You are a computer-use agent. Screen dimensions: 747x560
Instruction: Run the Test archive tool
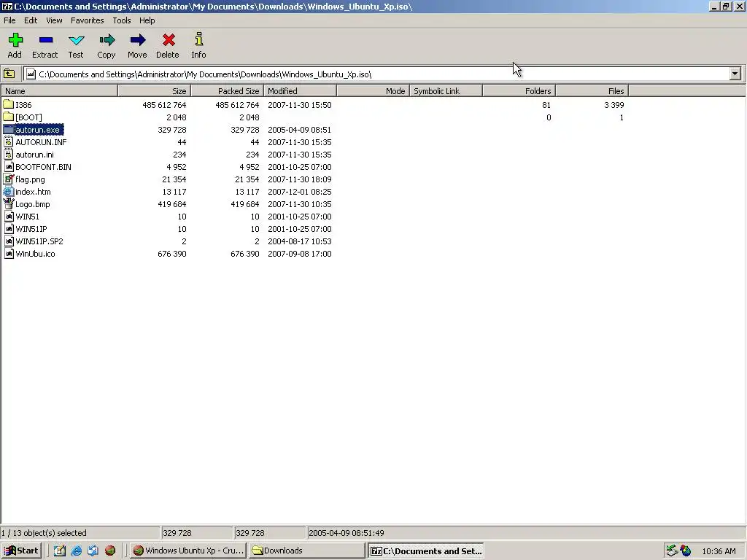pos(76,40)
